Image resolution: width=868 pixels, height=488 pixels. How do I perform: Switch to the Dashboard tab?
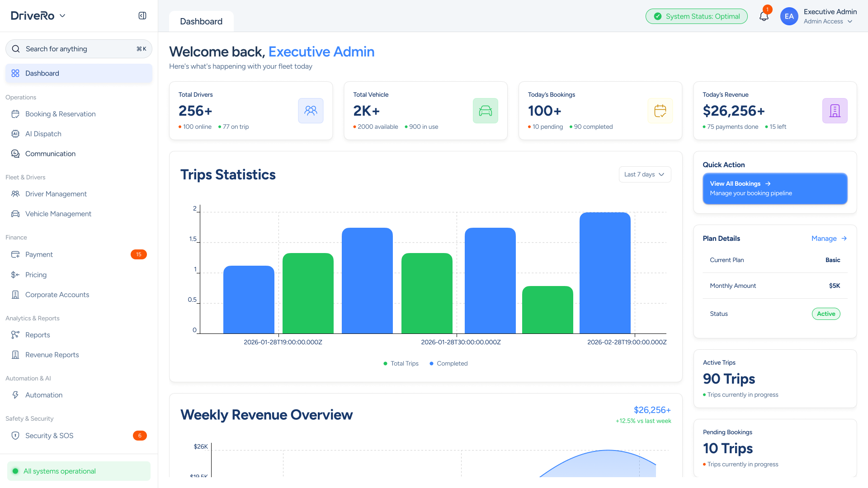point(201,21)
